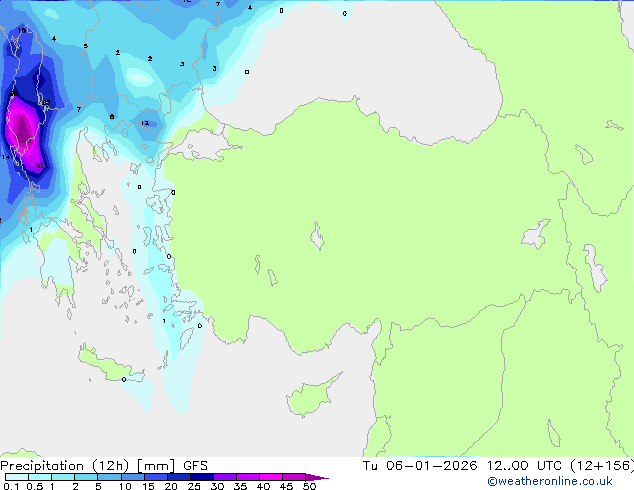Click the 'Precipitation (12h) [mm] GFS' title
Viewport: 634px width, 490px height.
(x=104, y=466)
